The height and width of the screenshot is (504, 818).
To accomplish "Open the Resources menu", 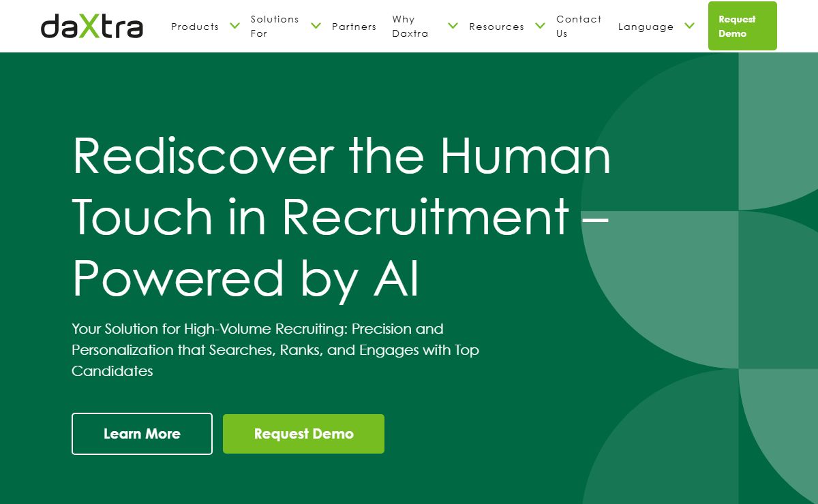I will click(496, 27).
